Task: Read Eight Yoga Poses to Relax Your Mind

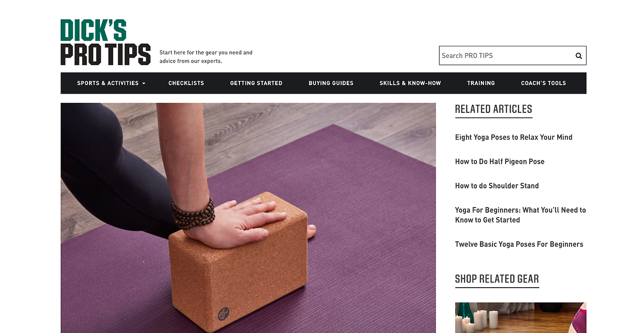Action: [x=514, y=137]
